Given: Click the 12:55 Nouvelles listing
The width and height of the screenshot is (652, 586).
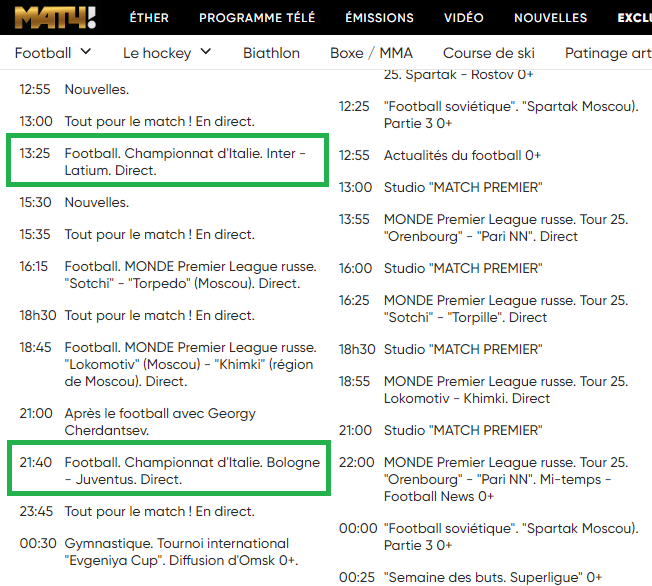Looking at the screenshot, I should tap(74, 89).
